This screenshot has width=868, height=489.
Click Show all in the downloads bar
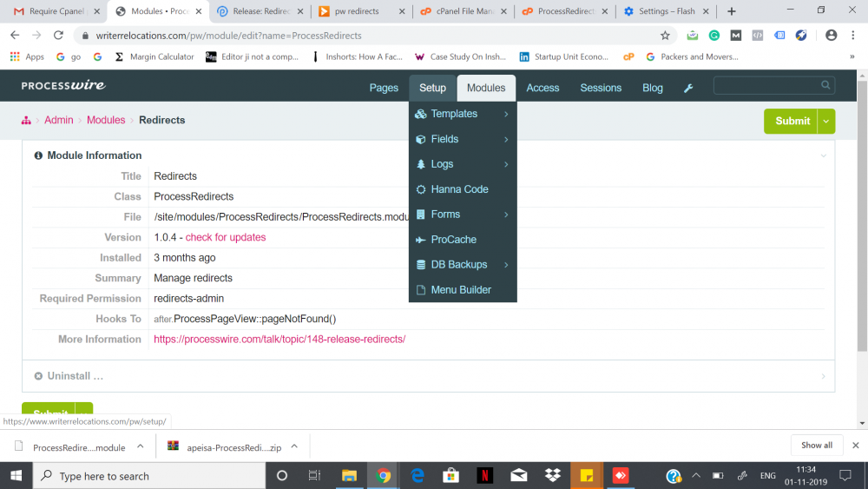(x=816, y=445)
